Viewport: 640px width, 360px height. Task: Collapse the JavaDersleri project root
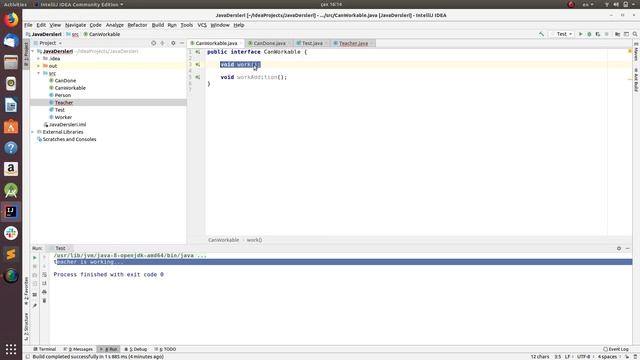point(33,51)
